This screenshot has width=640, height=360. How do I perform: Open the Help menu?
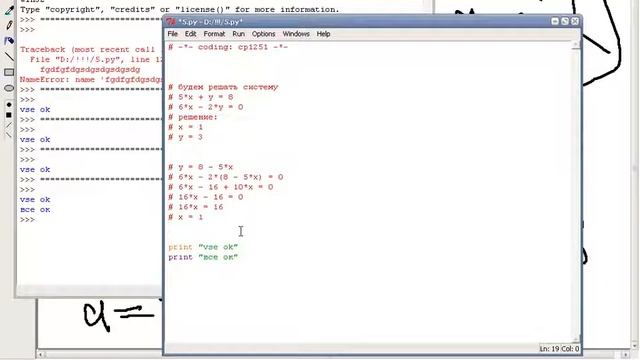point(323,34)
